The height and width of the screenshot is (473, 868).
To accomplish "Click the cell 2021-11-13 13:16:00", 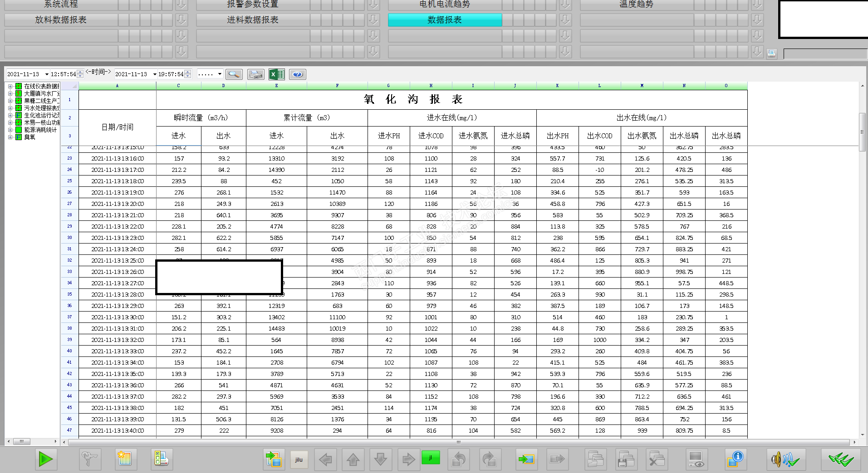I will coord(118,159).
